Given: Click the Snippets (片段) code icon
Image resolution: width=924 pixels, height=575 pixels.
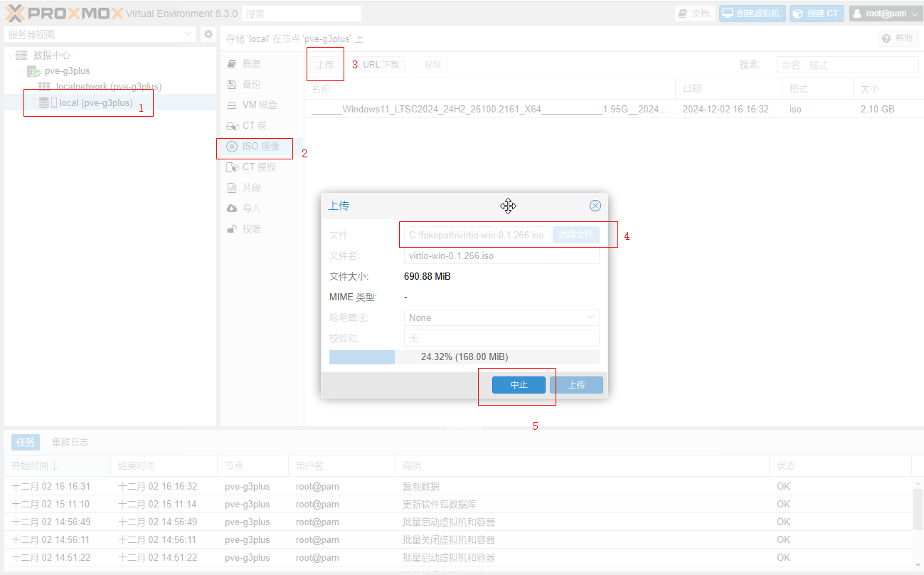Looking at the screenshot, I should tap(231, 188).
